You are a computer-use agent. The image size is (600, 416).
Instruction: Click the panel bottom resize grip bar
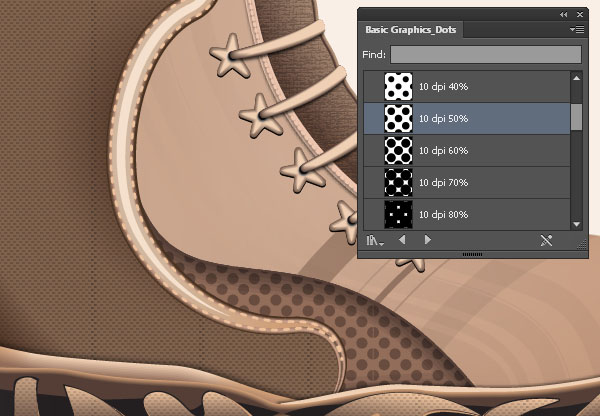click(x=473, y=254)
